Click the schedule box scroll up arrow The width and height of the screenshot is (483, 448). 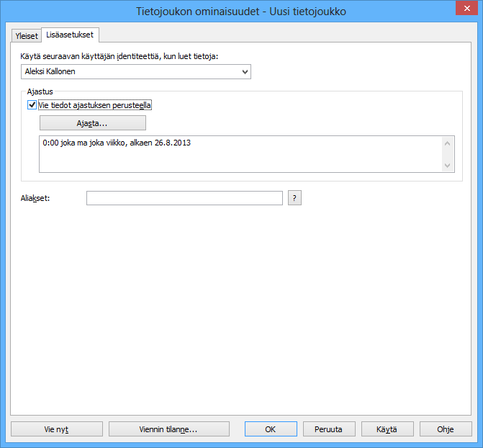447,143
